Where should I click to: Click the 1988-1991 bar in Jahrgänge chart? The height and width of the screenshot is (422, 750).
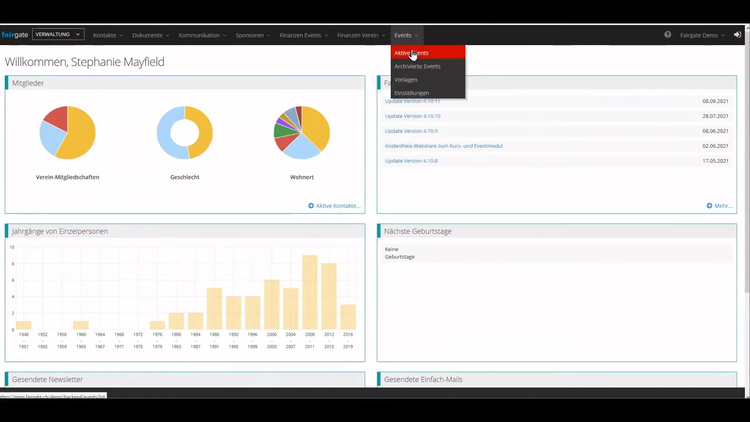tap(214, 309)
